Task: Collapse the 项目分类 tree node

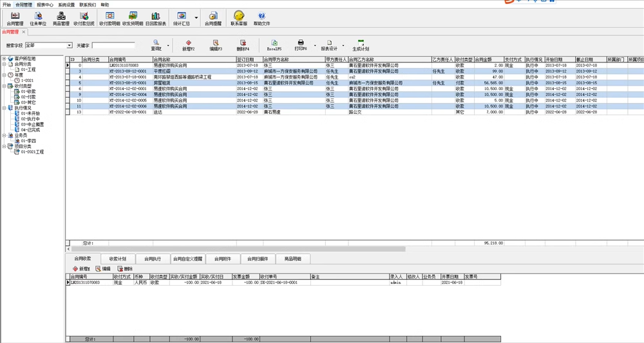Action: [4, 146]
